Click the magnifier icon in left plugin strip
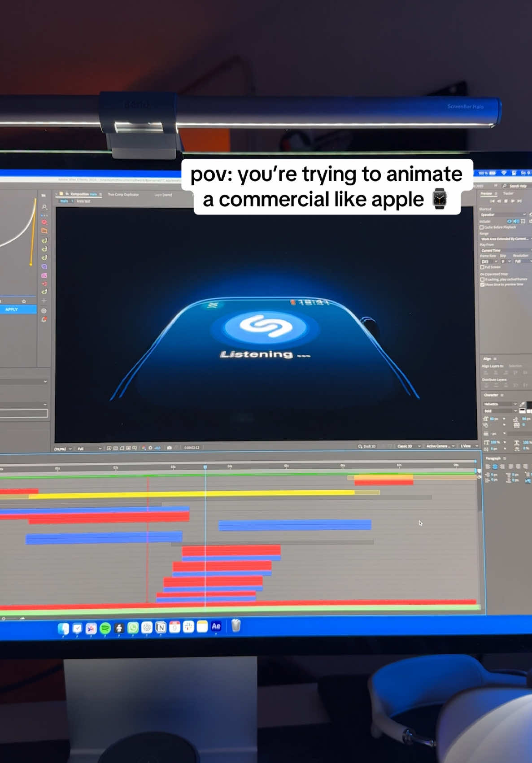The width and height of the screenshot is (532, 763). (44, 207)
